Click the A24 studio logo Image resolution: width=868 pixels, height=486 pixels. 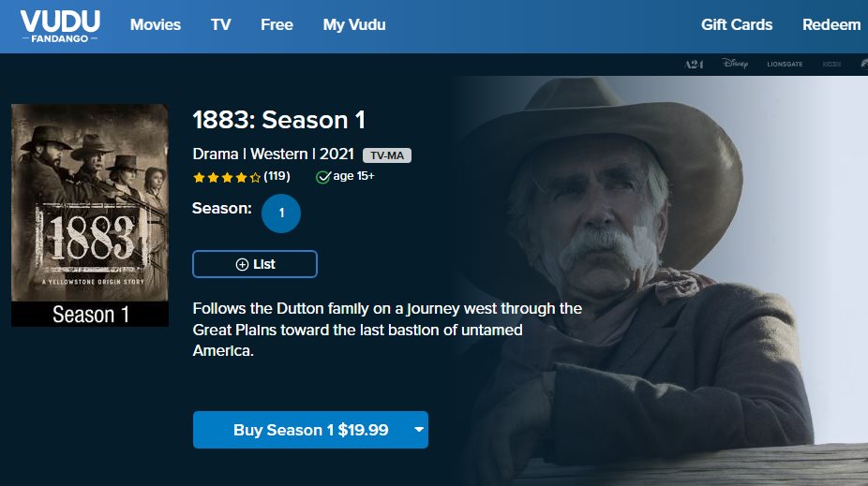pyautogui.click(x=694, y=65)
